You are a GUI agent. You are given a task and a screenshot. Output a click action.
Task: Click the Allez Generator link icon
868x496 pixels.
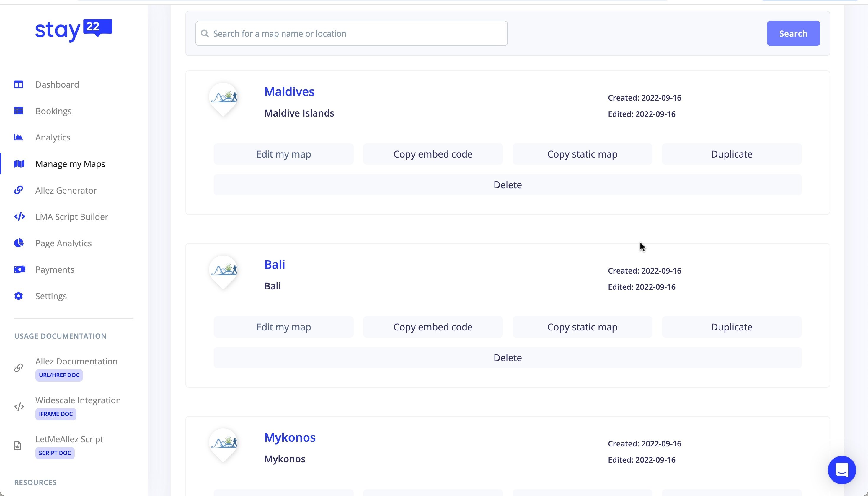[18, 190]
